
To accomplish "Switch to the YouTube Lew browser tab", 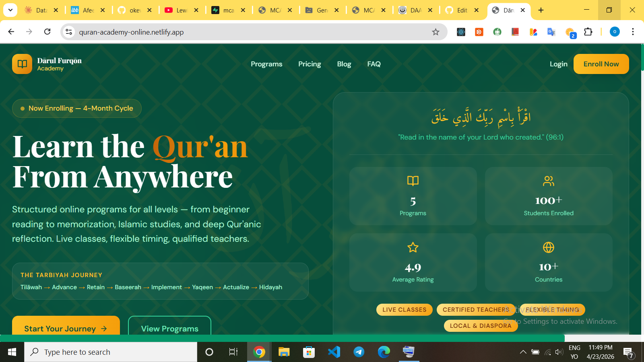I will coord(182,10).
